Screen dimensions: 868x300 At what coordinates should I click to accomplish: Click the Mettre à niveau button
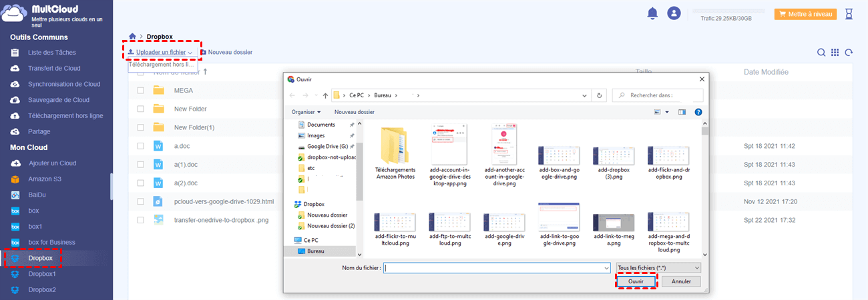click(x=805, y=13)
